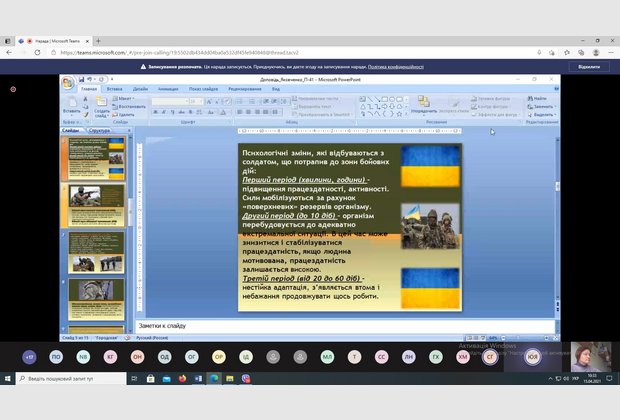Click the Заметки к слайду notes field
This screenshot has height=420, width=620.
[300, 326]
